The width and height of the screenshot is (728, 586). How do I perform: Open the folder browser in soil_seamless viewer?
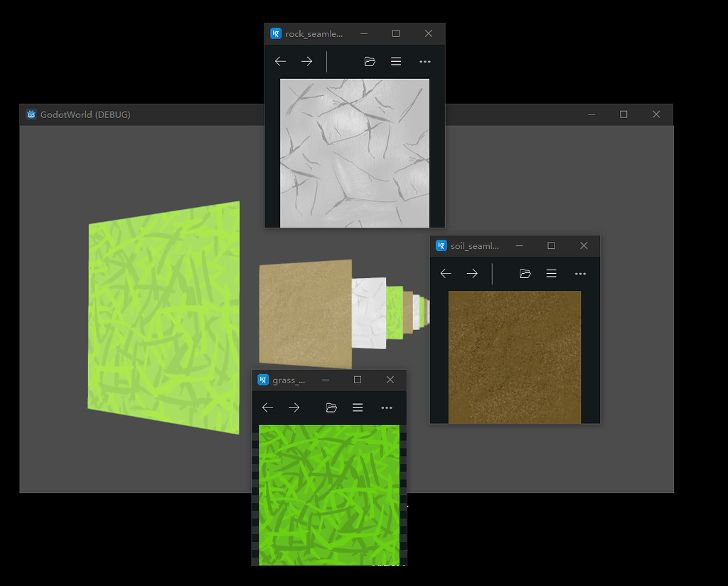(525, 273)
